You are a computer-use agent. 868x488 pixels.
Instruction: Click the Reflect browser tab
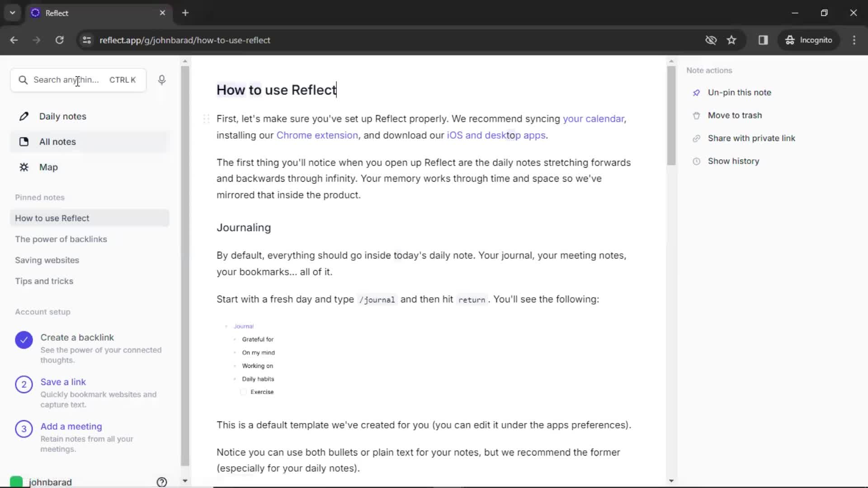click(x=98, y=13)
